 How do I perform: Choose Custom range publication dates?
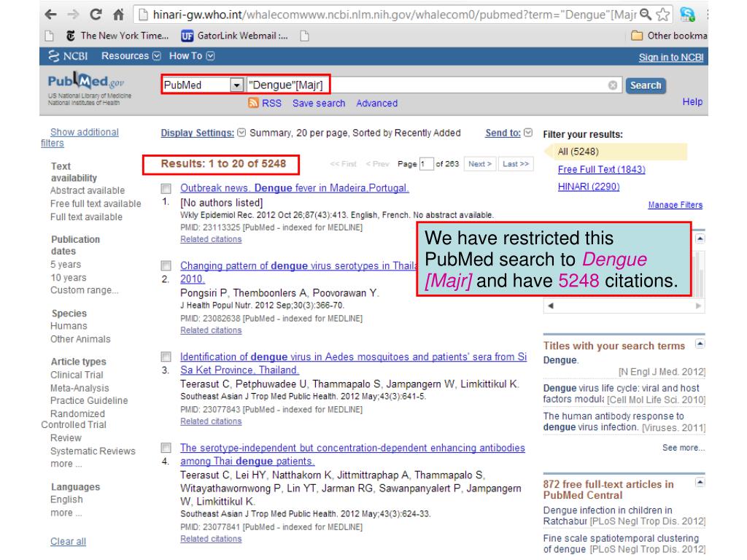coord(85,290)
